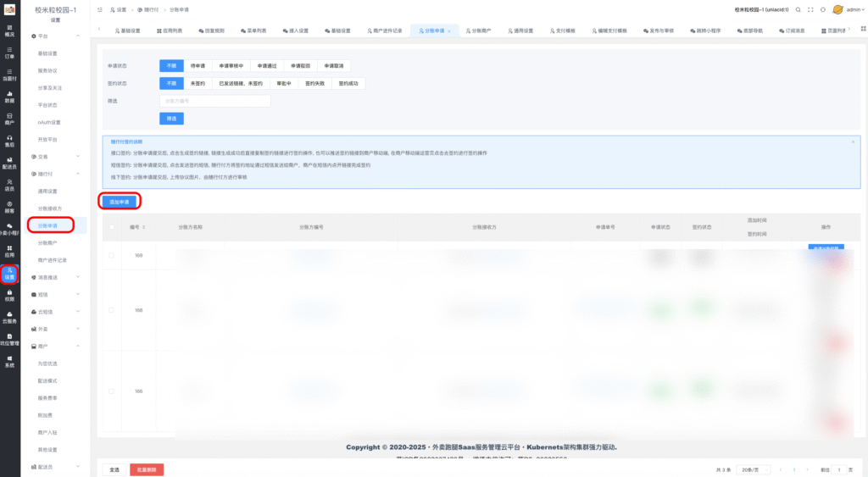
Task: Toggle the menu collapse icon beside the breadcrumb
Action: tap(100, 10)
